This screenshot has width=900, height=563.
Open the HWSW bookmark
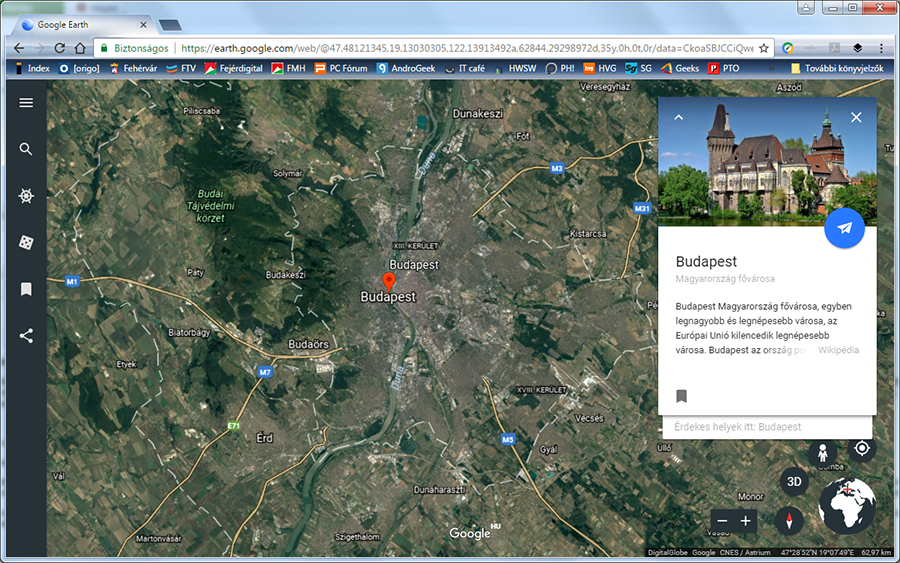tap(515, 68)
